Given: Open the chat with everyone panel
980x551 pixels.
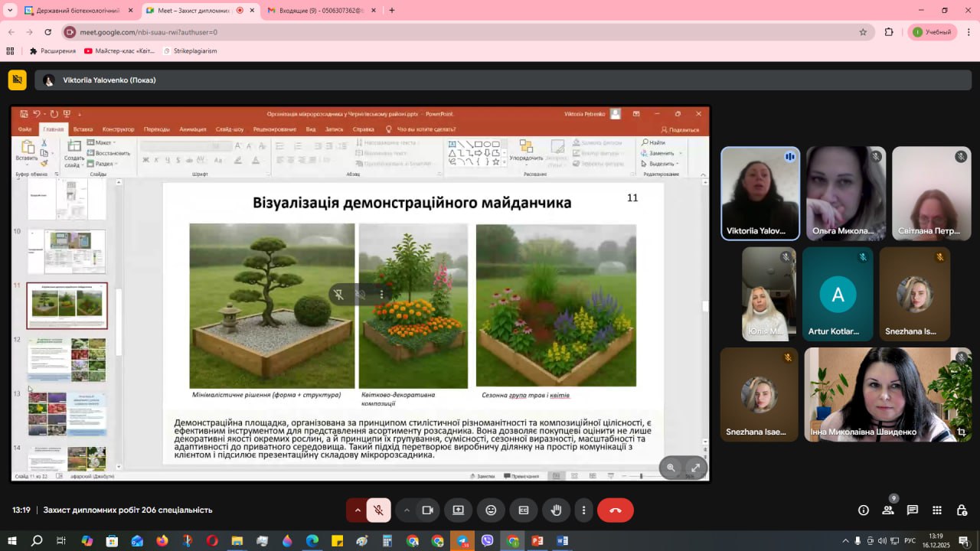Looking at the screenshot, I should [913, 510].
